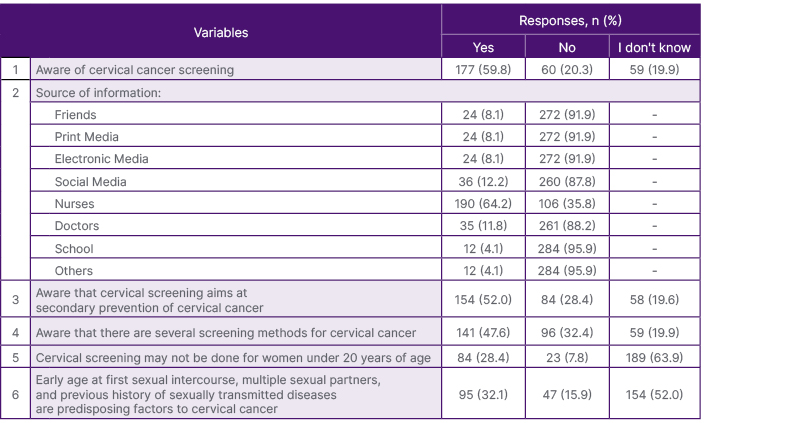Click the 'I don't know' column header

654,47
